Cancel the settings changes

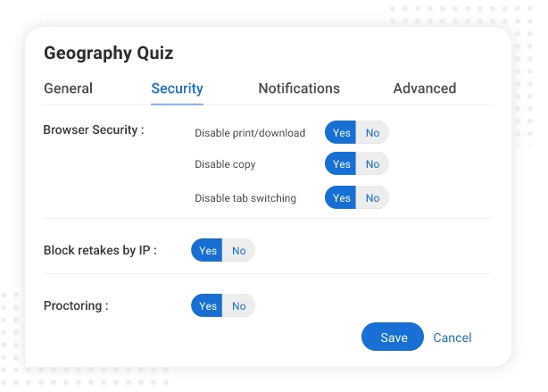point(453,338)
